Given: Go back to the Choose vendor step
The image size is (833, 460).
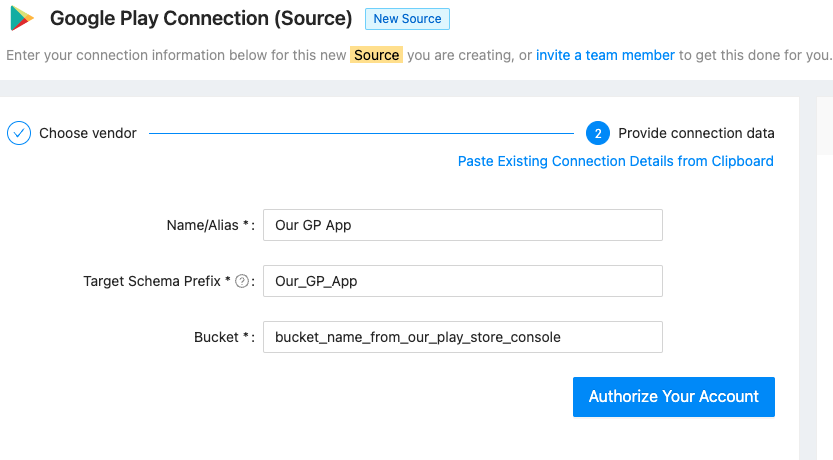Looking at the screenshot, I should (x=87, y=133).
